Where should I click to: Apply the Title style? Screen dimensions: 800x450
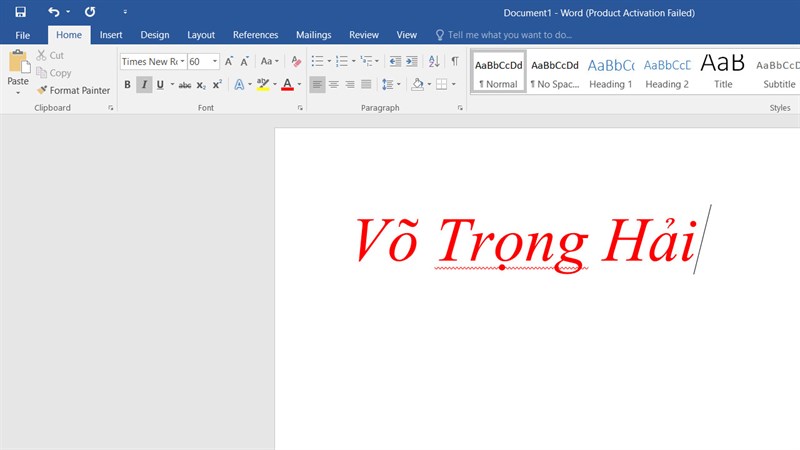[x=723, y=71]
